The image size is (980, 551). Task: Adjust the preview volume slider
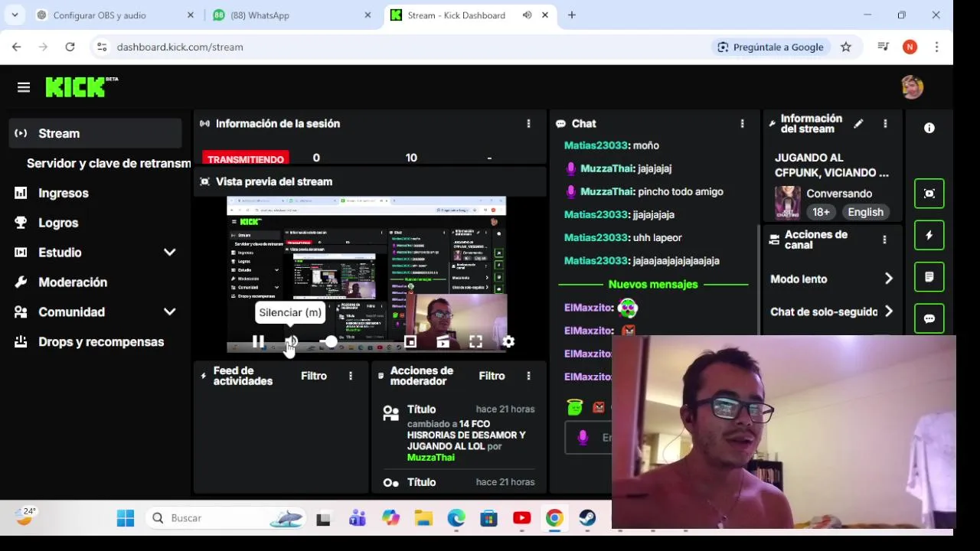(x=329, y=342)
